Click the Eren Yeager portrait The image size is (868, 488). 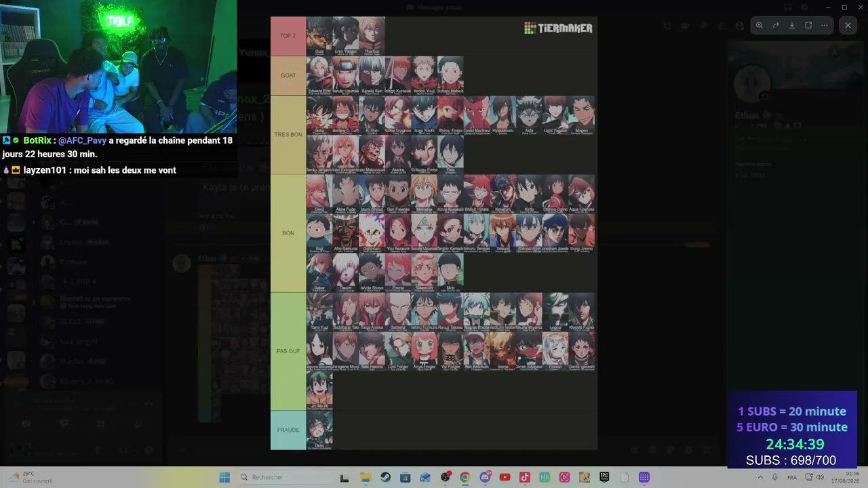[346, 36]
